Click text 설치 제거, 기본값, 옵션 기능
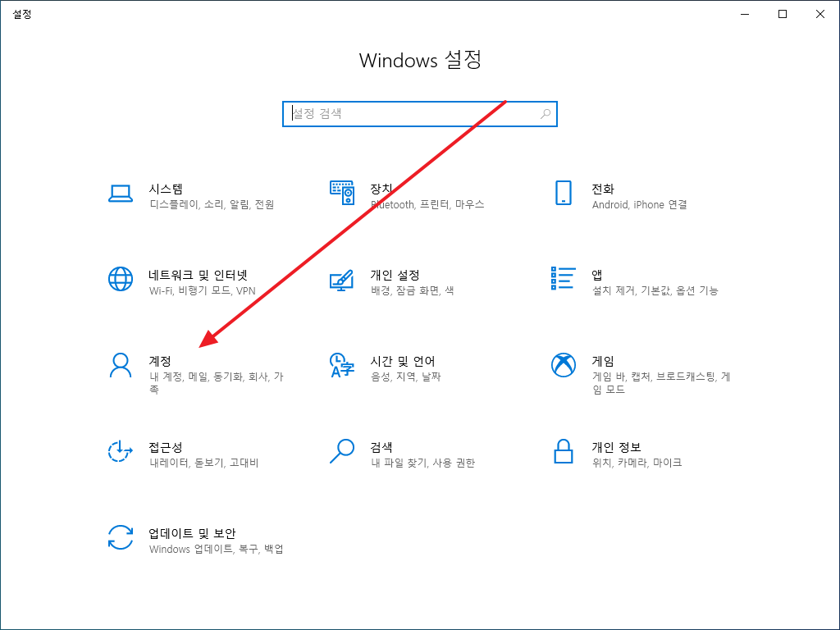Viewport: 840px width, 630px height. (x=655, y=291)
